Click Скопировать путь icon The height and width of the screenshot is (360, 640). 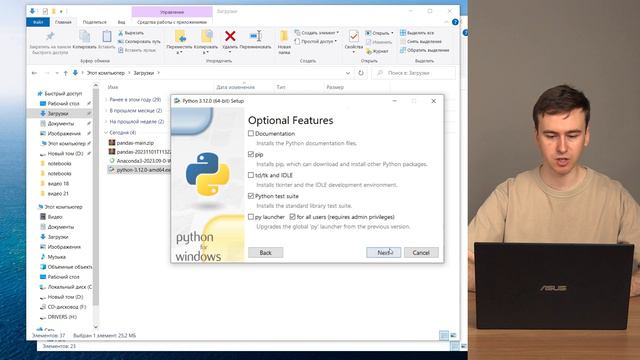coord(121,42)
